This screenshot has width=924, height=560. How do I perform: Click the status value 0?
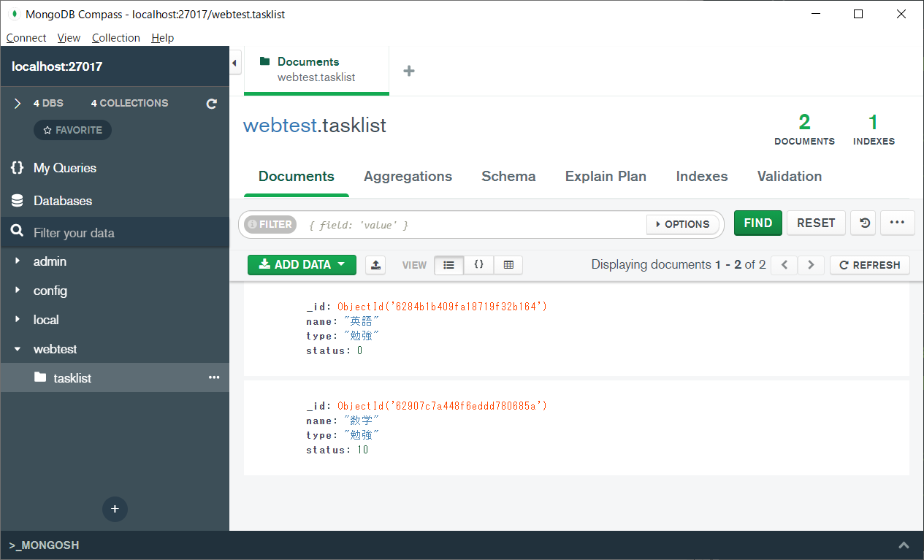pyautogui.click(x=359, y=350)
